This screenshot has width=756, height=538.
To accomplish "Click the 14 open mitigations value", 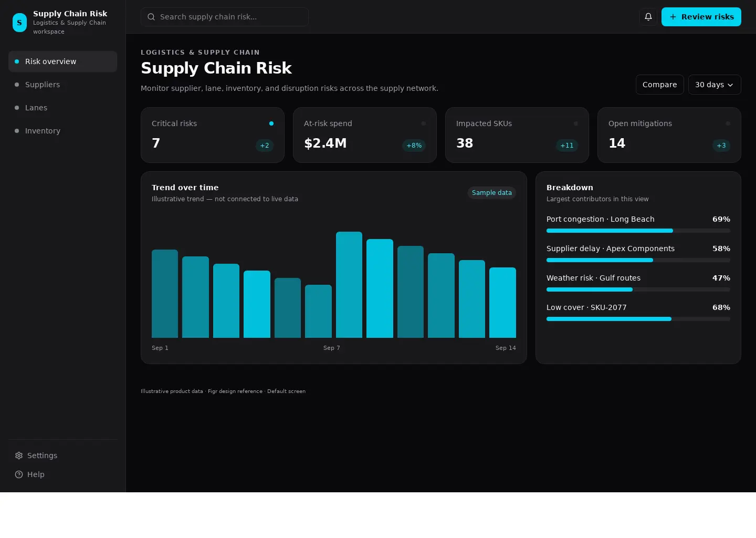I will pos(617,143).
